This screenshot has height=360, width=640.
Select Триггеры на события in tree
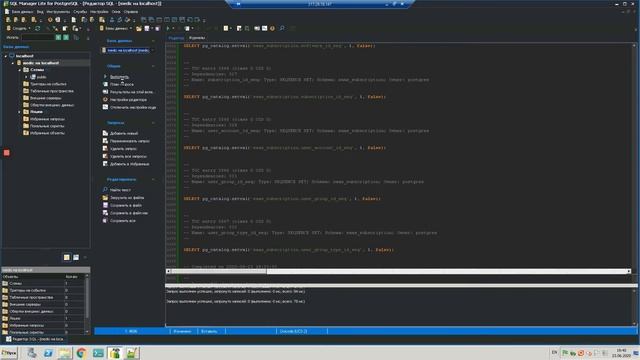48,84
